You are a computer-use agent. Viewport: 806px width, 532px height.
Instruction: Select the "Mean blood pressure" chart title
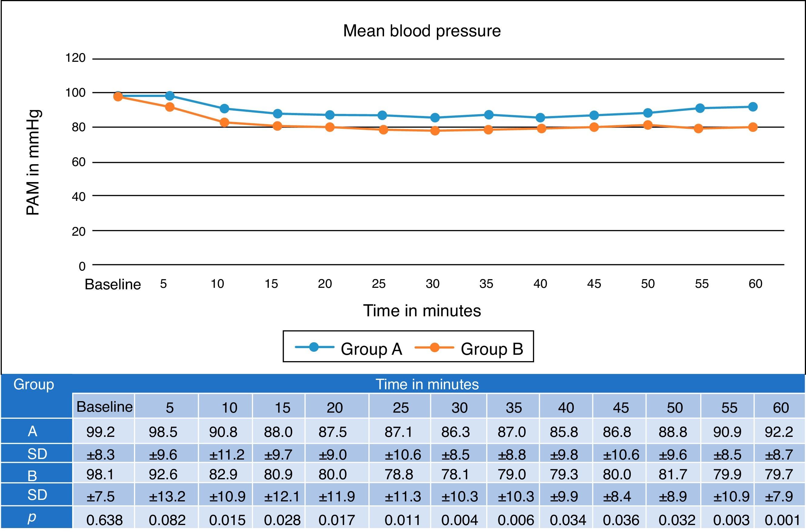422,31
